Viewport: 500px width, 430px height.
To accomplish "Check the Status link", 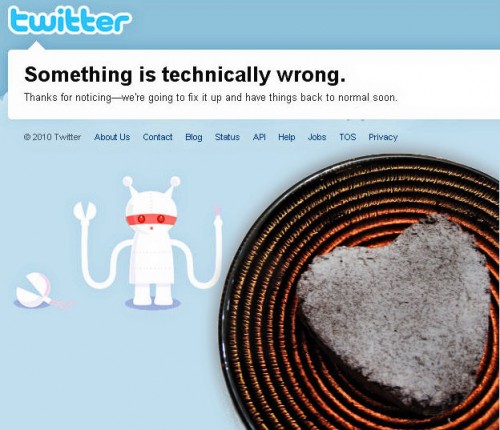I will (x=227, y=137).
